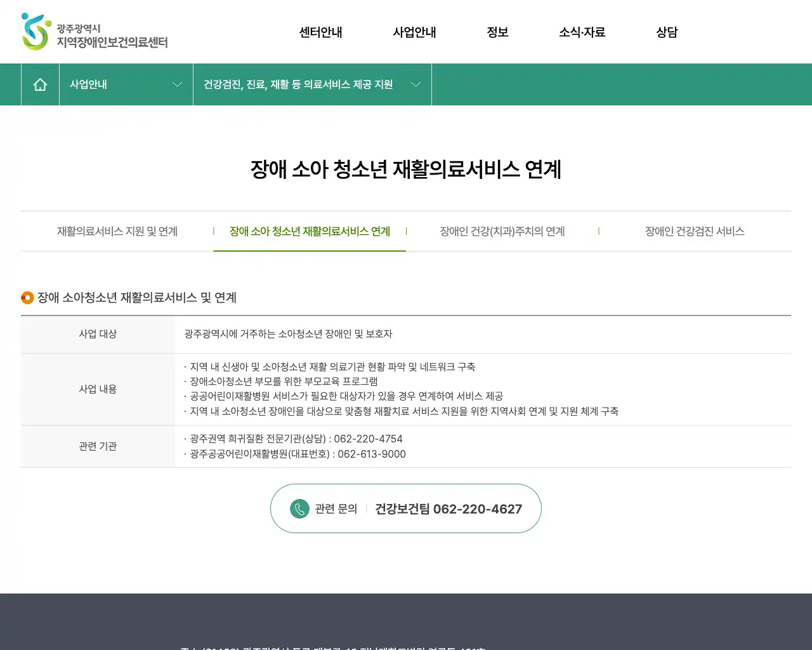Viewport: 812px width, 650px height.
Task: Open the 정보 menu
Action: (x=498, y=32)
